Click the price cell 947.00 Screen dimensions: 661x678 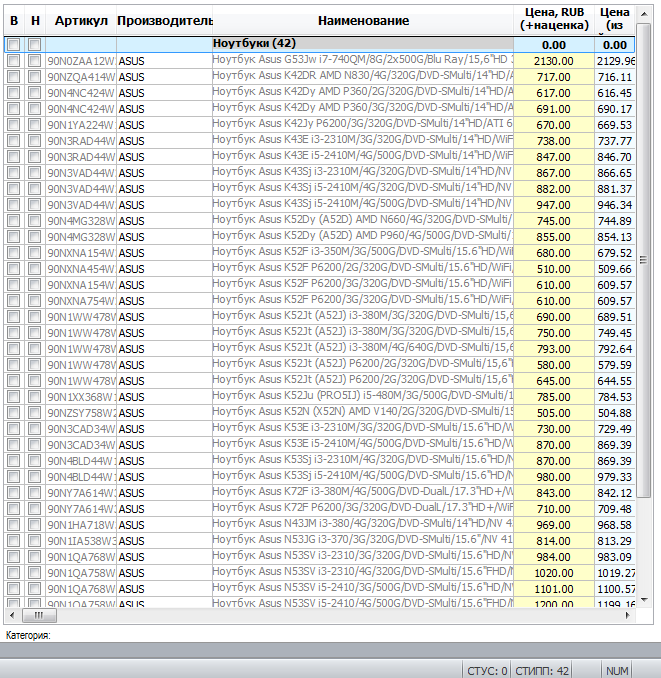point(554,205)
